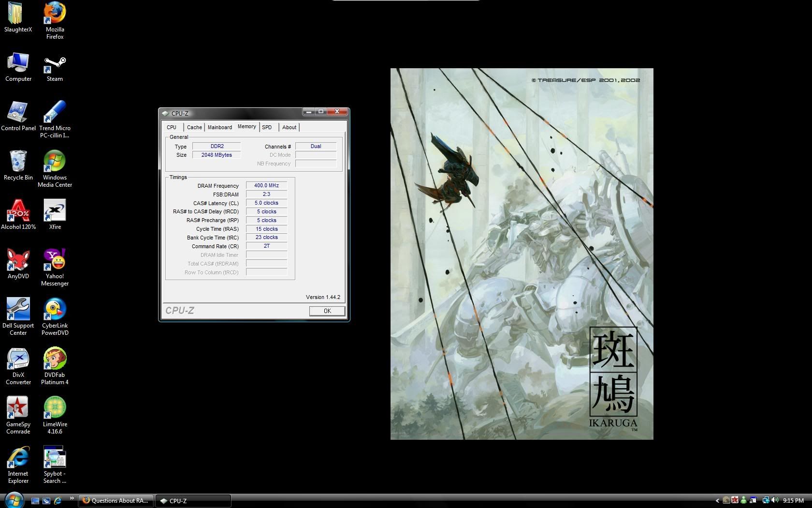Switch to Questions About RA... taskbar button
Viewport: 812px width, 508px height.
pyautogui.click(x=116, y=501)
